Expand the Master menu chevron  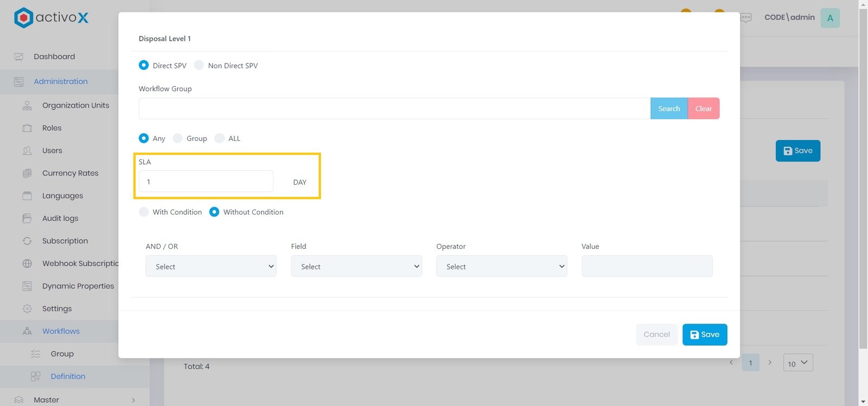(x=133, y=401)
